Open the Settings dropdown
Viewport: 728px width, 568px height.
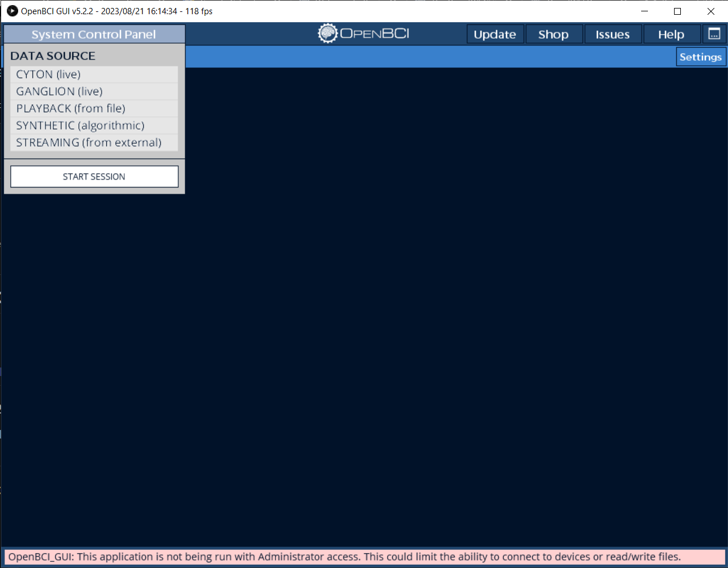[x=700, y=57]
